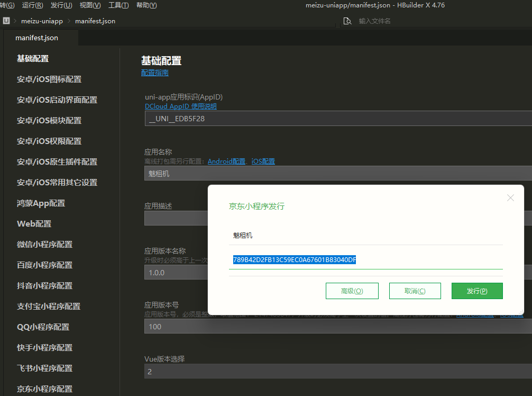Open the 运行(R) menu
This screenshot has width=532, height=396.
point(33,5)
